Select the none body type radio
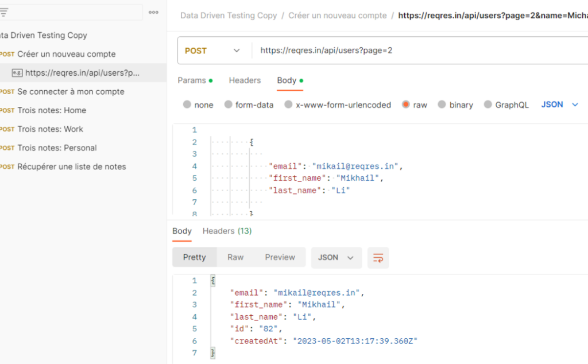The height and width of the screenshot is (364, 588). pos(187,104)
